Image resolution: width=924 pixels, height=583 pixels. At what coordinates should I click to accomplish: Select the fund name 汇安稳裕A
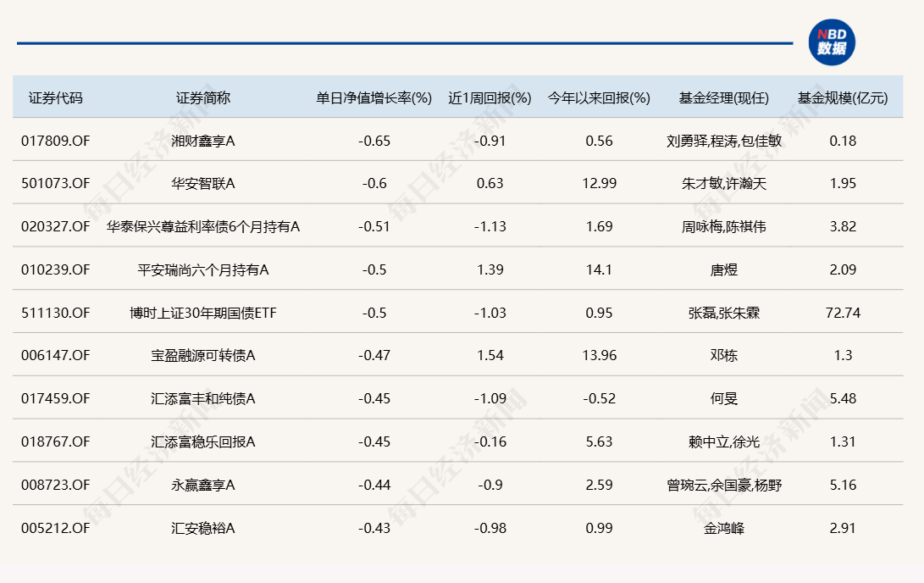point(202,528)
